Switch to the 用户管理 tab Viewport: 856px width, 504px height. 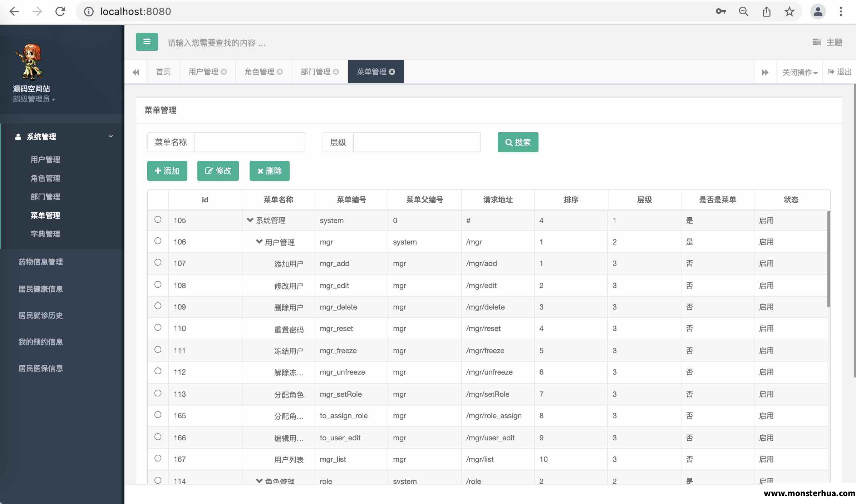tap(203, 71)
